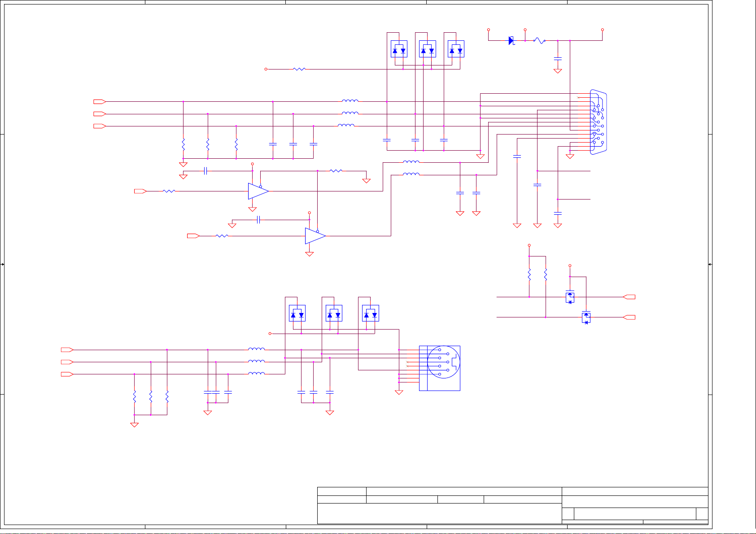The width and height of the screenshot is (756, 534).
Task: Select the resistor to ground above the upper buffer
Action: tap(336, 171)
